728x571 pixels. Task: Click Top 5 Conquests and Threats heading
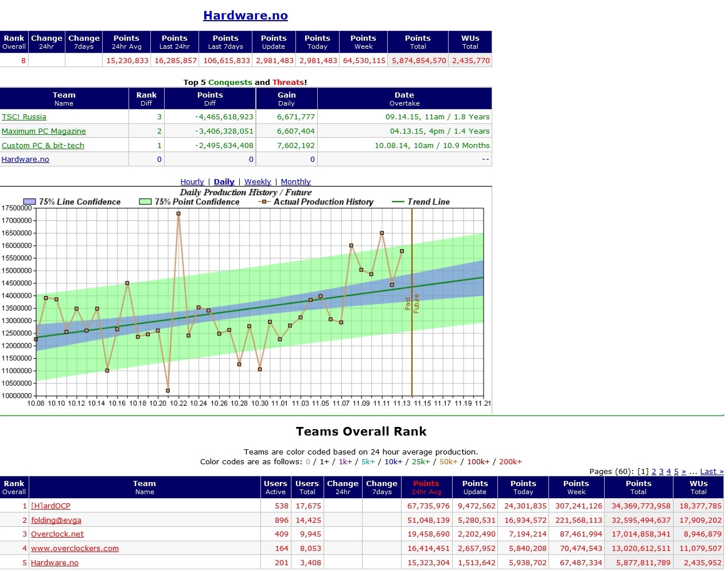pyautogui.click(x=245, y=82)
